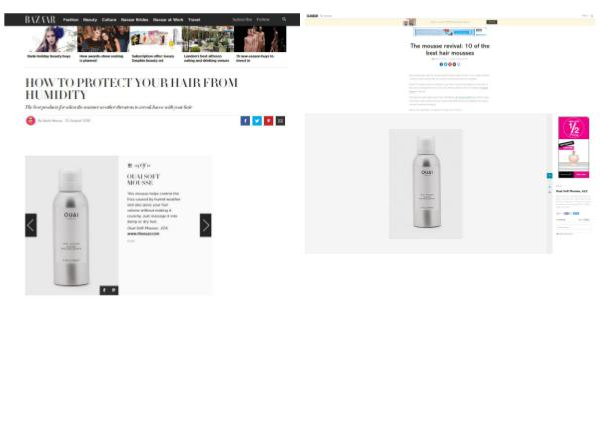Viewport: 600px width, 424px height.
Task: Click the Bazaar search magnifier icon
Action: coord(284,19)
